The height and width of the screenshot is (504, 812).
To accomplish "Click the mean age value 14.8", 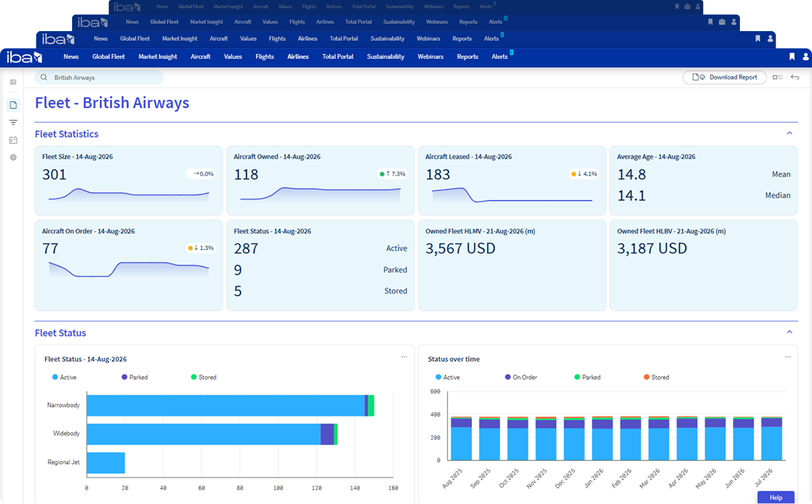I will coord(632,174).
